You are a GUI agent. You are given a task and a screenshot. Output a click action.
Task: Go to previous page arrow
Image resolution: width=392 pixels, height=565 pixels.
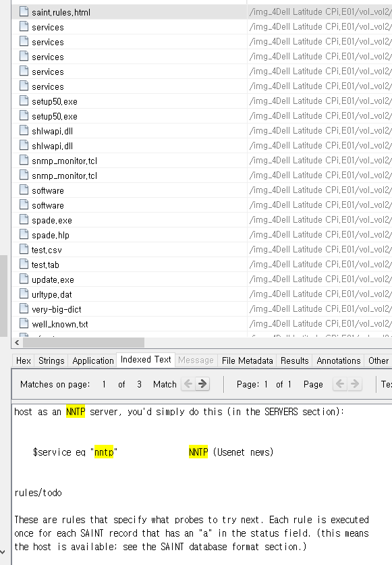[340, 384]
